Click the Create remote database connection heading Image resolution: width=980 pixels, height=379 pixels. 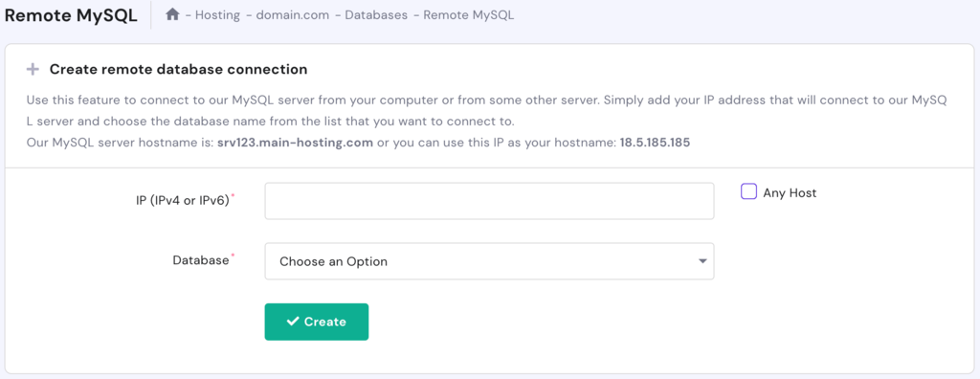(178, 70)
